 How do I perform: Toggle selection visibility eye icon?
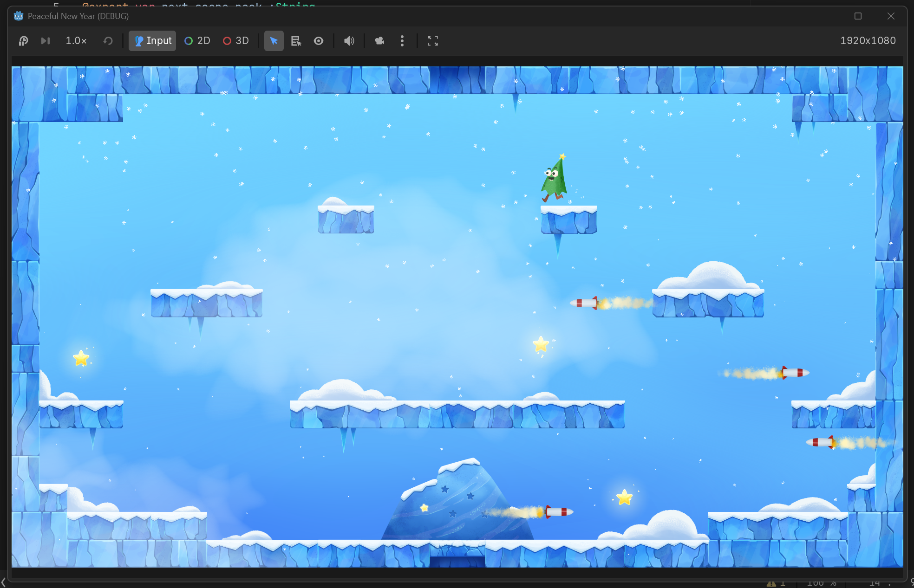319,41
